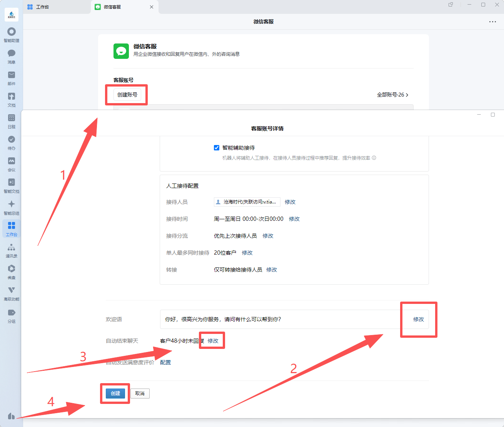Image resolution: width=504 pixels, height=427 pixels.
Task: Click the company logo avatar at top-left
Action: [x=12, y=15]
